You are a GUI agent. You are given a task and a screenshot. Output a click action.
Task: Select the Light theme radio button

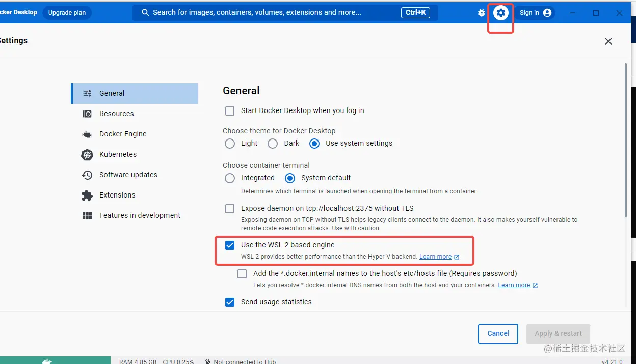[x=230, y=144]
